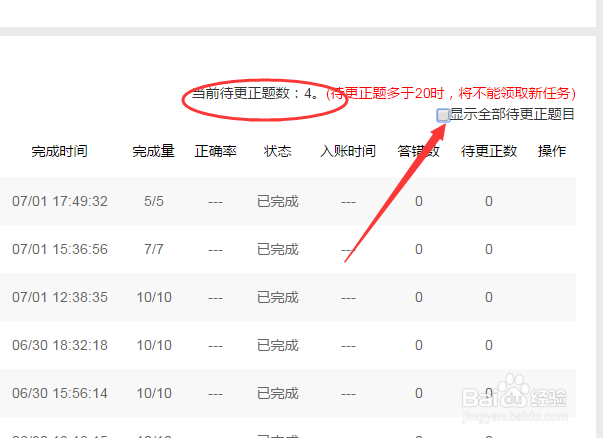Image resolution: width=603 pixels, height=438 pixels.
Task: Click the 5/5 completion value
Action: point(154,201)
